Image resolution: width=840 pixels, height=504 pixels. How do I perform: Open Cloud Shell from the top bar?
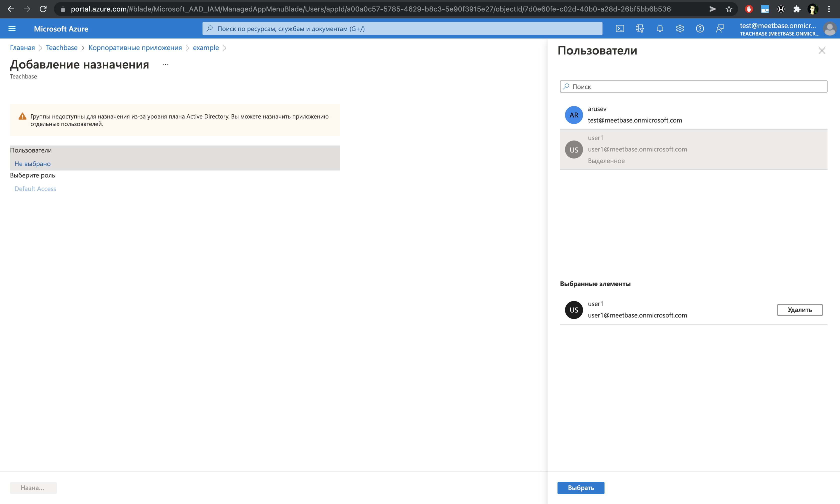(x=620, y=28)
